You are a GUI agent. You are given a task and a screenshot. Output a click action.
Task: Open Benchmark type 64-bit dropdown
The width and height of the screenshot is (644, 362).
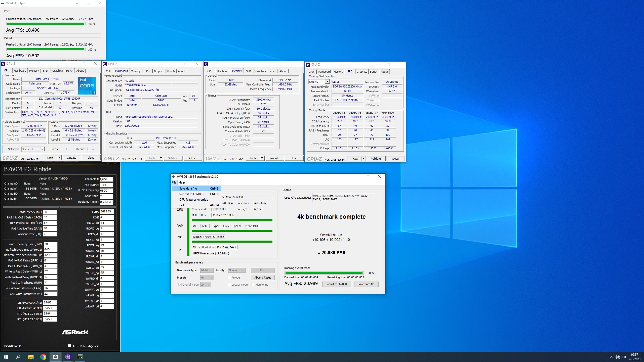click(207, 270)
